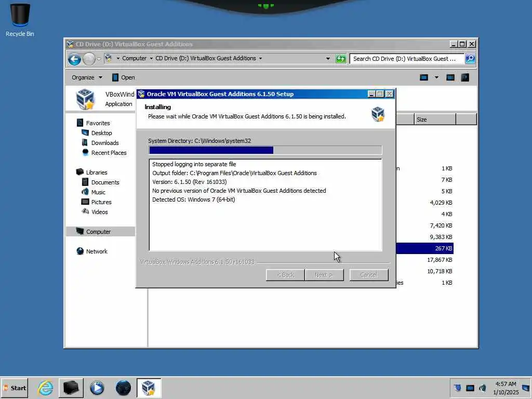Open Windows Media Player from the taskbar
This screenshot has height=399, width=532.
pyautogui.click(x=97, y=388)
